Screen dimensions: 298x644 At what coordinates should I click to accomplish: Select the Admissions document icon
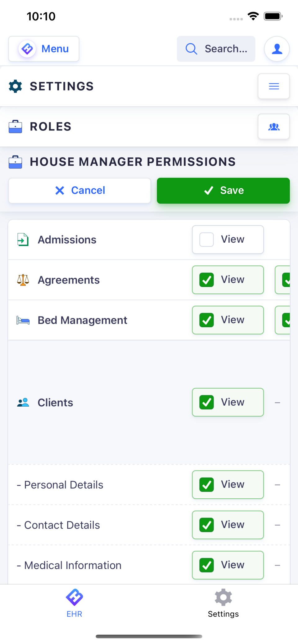coord(22,239)
